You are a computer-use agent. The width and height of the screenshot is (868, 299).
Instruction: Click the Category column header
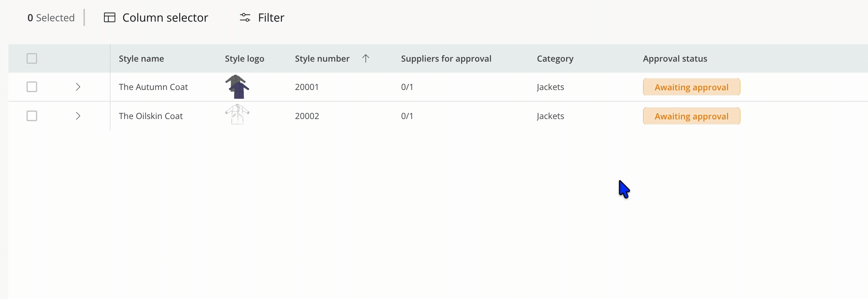pyautogui.click(x=555, y=59)
